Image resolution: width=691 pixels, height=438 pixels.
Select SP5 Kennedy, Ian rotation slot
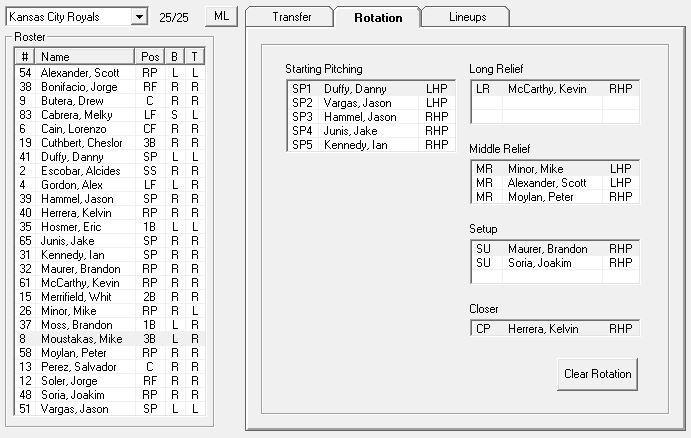pos(371,145)
